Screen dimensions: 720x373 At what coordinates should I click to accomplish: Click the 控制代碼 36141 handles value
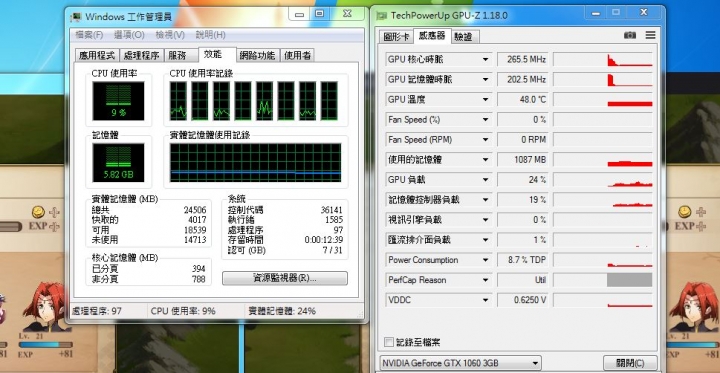[x=332, y=210]
